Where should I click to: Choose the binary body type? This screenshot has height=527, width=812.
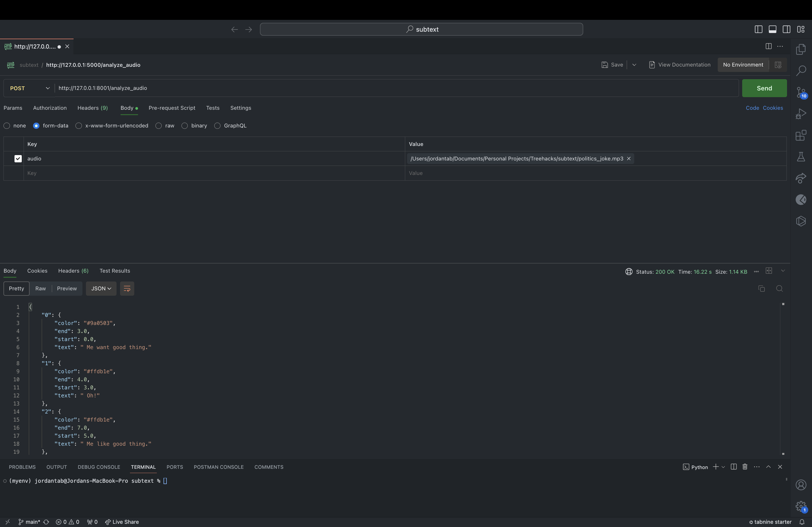184,126
